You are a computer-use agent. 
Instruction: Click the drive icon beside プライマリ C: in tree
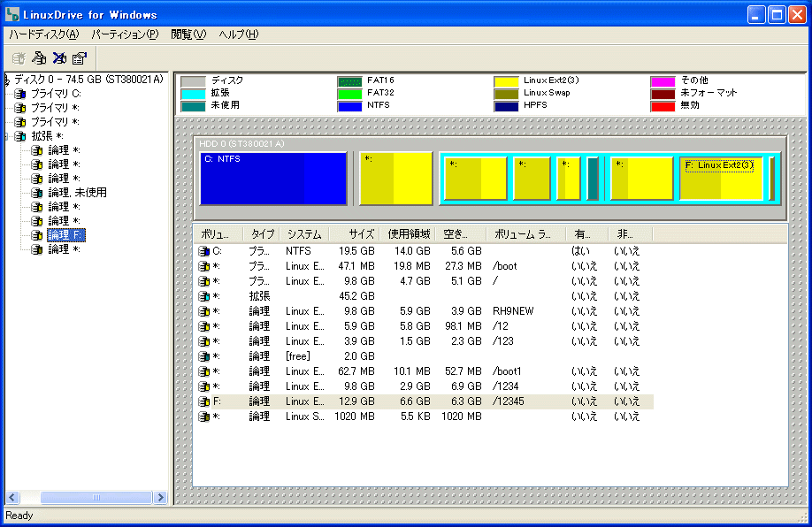[x=20, y=94]
